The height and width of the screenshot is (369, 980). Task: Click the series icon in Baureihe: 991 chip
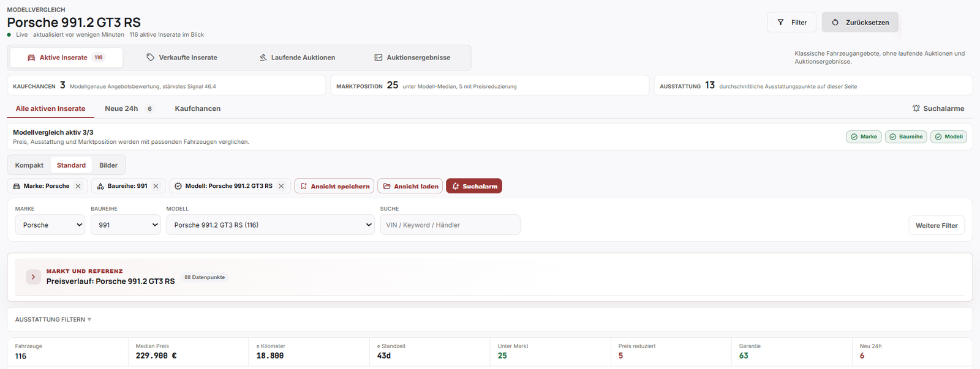coord(100,186)
